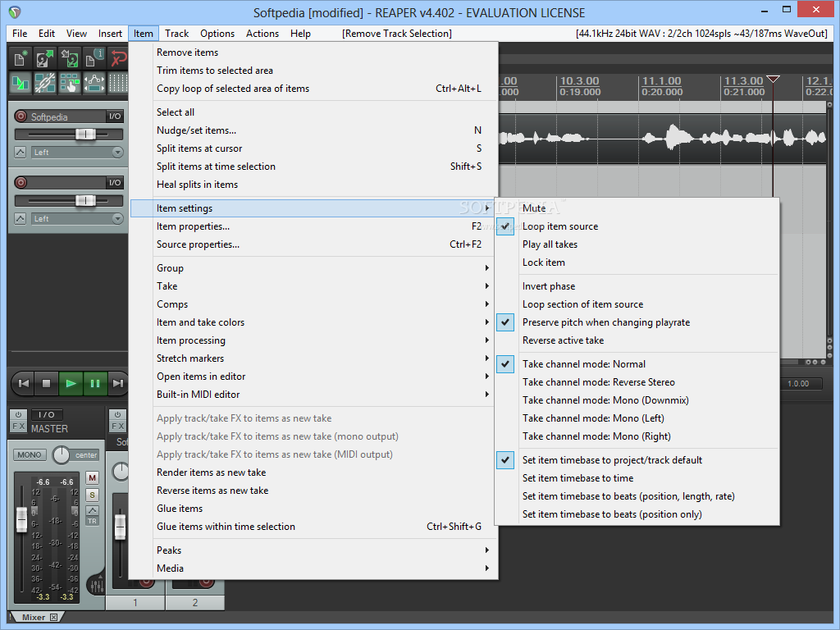Expand Item and take colors submenu
The width and height of the screenshot is (840, 630).
pyautogui.click(x=313, y=322)
